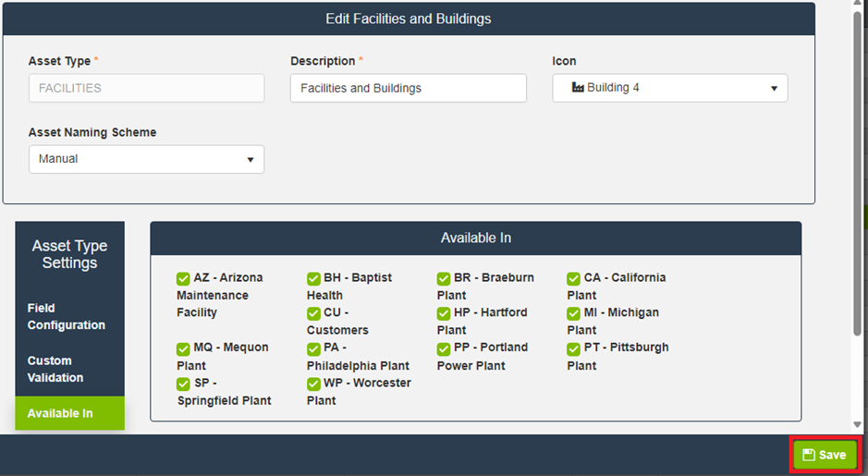Toggle the CA - California Plant checkbox
This screenshot has height=476, width=868.
tap(574, 278)
